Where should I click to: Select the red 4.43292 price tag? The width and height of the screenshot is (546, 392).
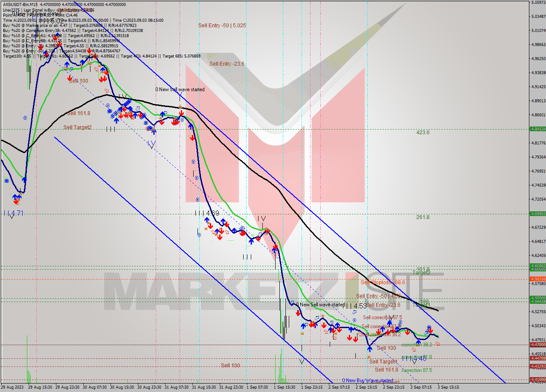[537, 366]
